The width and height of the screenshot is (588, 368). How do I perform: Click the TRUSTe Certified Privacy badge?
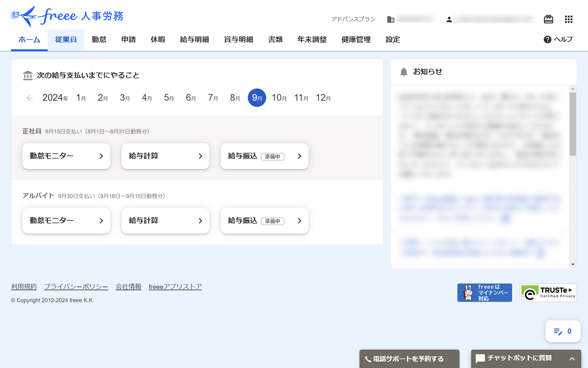548,293
